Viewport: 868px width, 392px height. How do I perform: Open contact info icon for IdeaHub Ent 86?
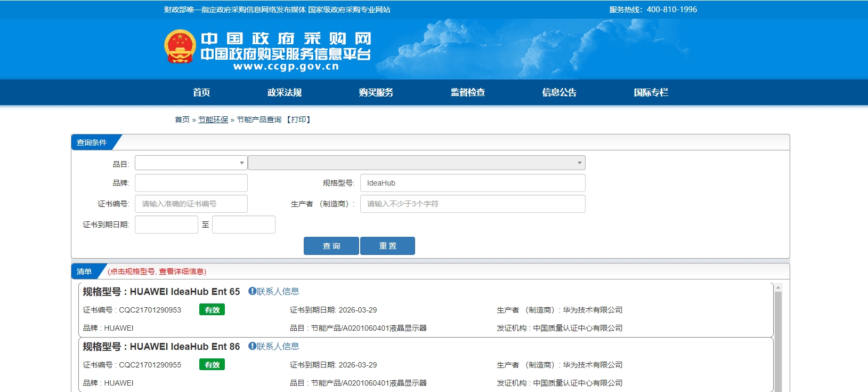point(252,346)
